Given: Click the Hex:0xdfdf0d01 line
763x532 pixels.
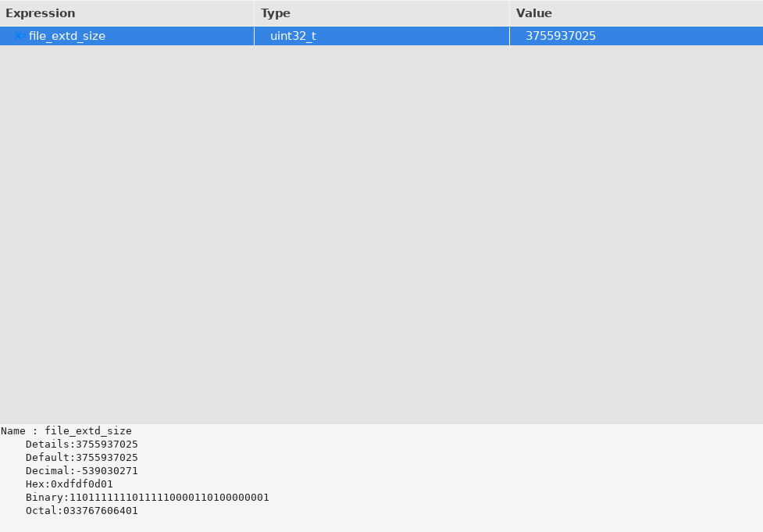Looking at the screenshot, I should (x=69, y=484).
